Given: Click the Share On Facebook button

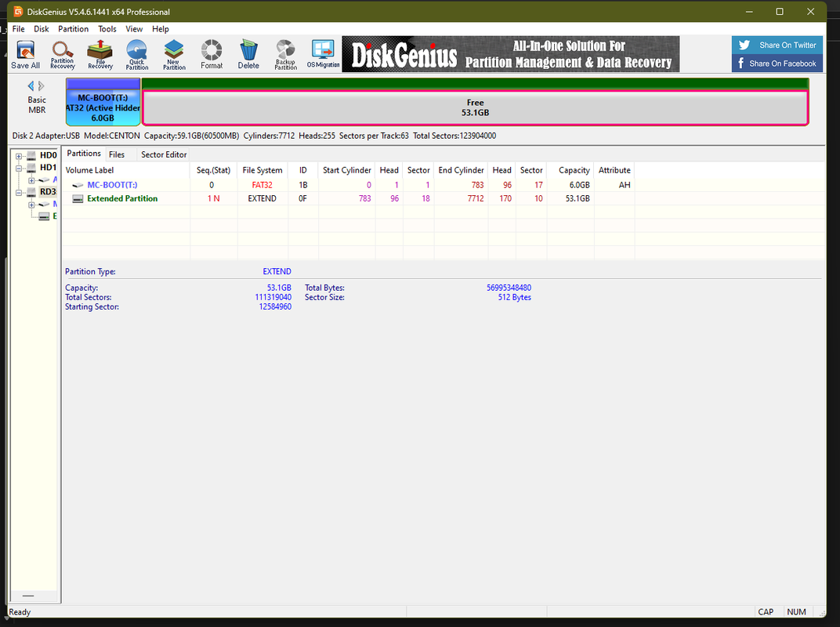Looking at the screenshot, I should point(777,63).
